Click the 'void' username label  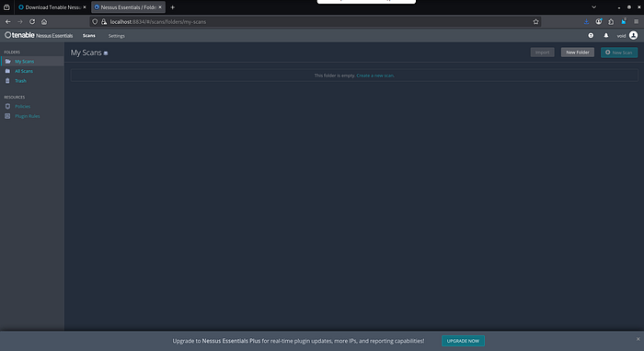coord(621,36)
